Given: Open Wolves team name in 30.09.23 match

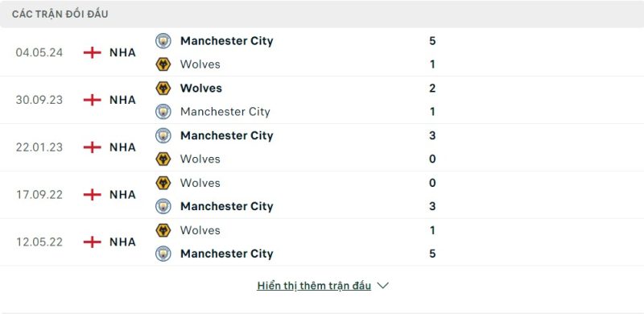Looking at the screenshot, I should click(200, 89).
